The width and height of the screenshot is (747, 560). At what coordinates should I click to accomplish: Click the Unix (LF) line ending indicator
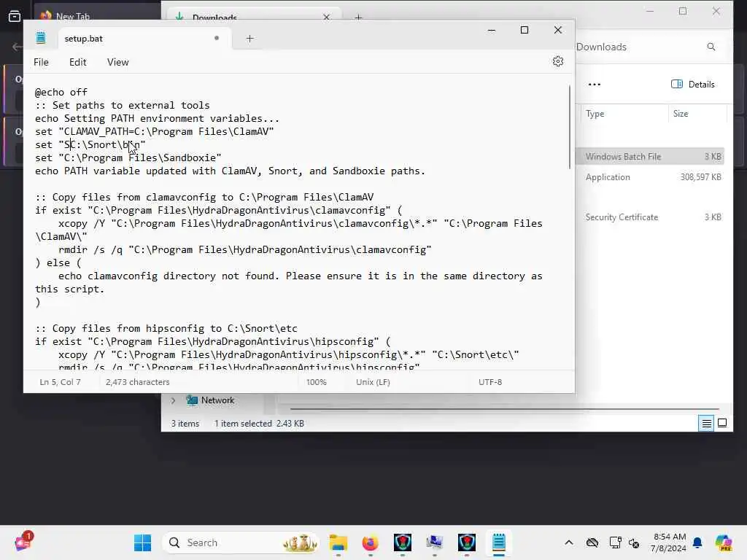[x=373, y=382]
